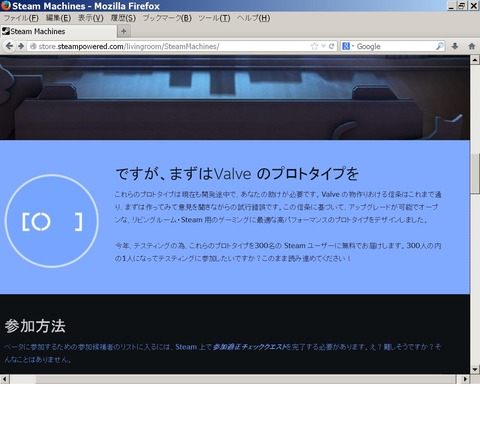Click the horizontal scrollbar left arrow
480x434 pixels.
(x=5, y=379)
